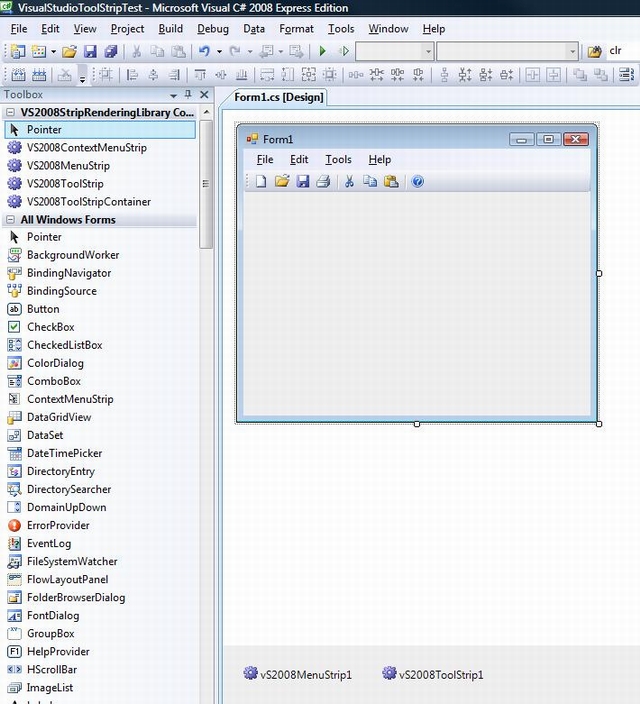The image size is (640, 704).
Task: Click the Align Lefts icon
Action: click(132, 75)
